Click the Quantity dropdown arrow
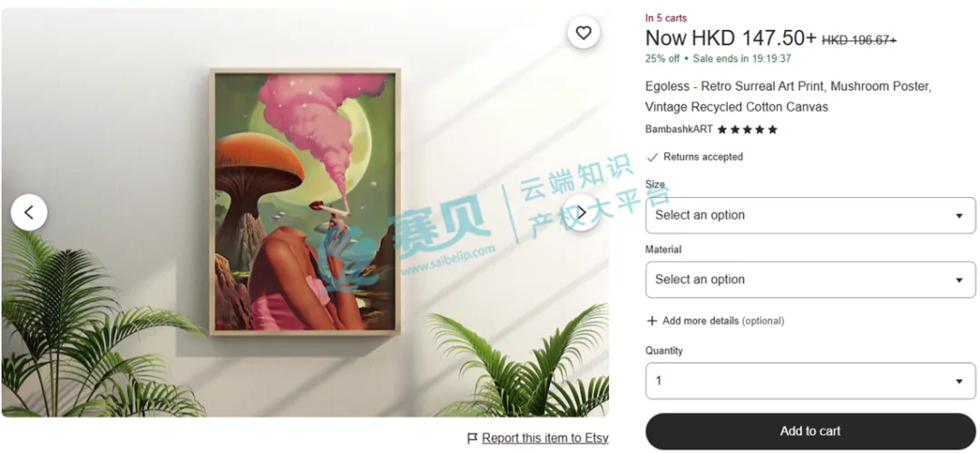The image size is (980, 453). (x=959, y=381)
